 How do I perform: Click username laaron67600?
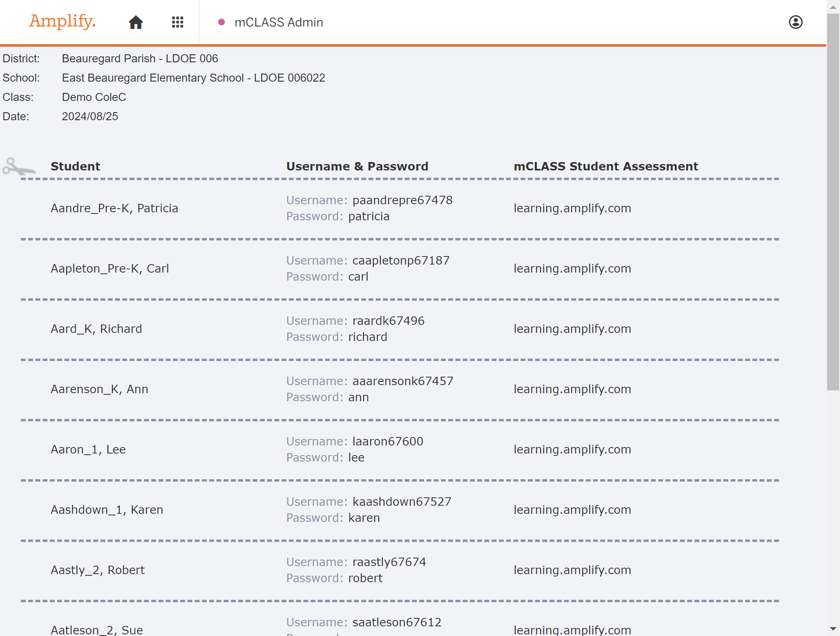tap(388, 441)
